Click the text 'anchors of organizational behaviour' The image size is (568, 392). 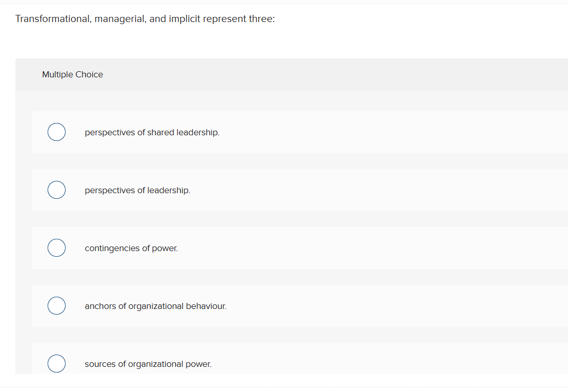click(x=155, y=306)
